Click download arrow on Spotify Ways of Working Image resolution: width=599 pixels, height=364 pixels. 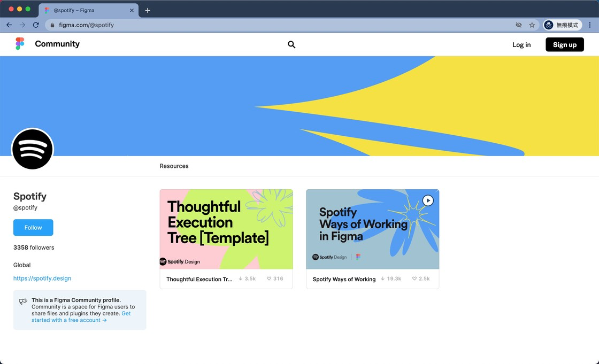(383, 279)
